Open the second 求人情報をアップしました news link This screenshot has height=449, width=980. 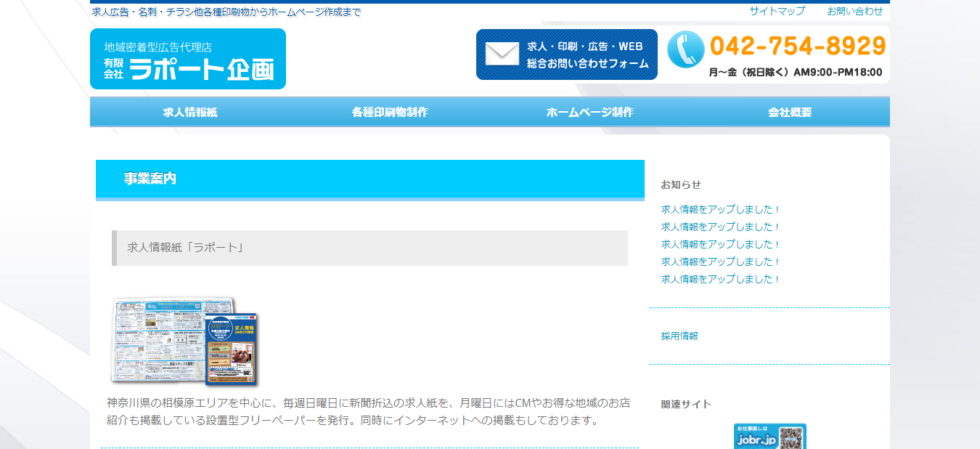point(720,227)
